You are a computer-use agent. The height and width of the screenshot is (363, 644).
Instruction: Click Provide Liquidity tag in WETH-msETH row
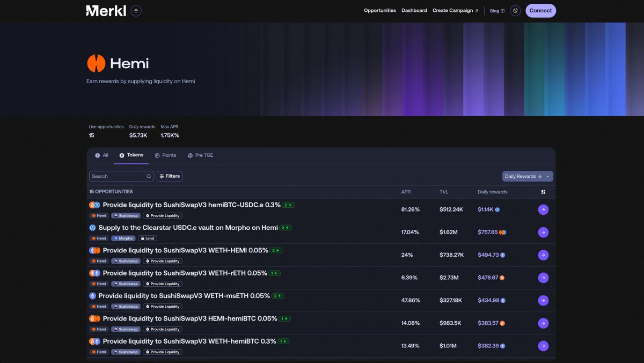click(163, 307)
